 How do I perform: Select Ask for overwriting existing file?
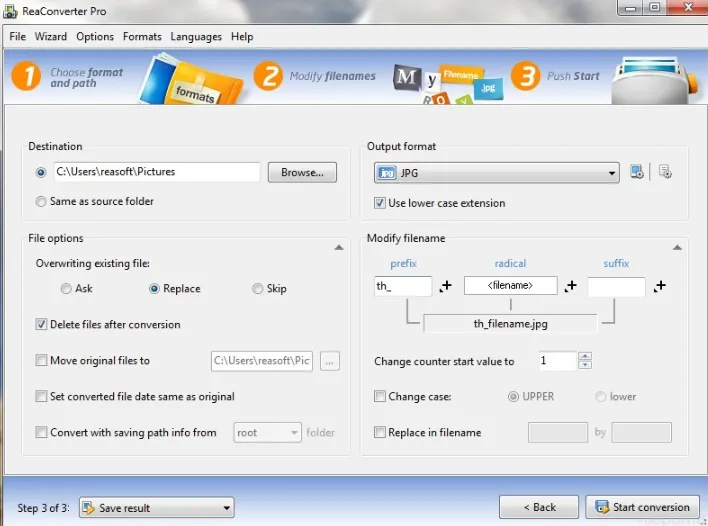[x=66, y=289]
